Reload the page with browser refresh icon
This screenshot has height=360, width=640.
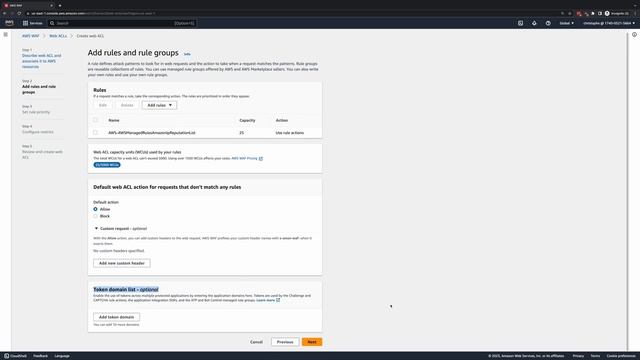(x=19, y=13)
